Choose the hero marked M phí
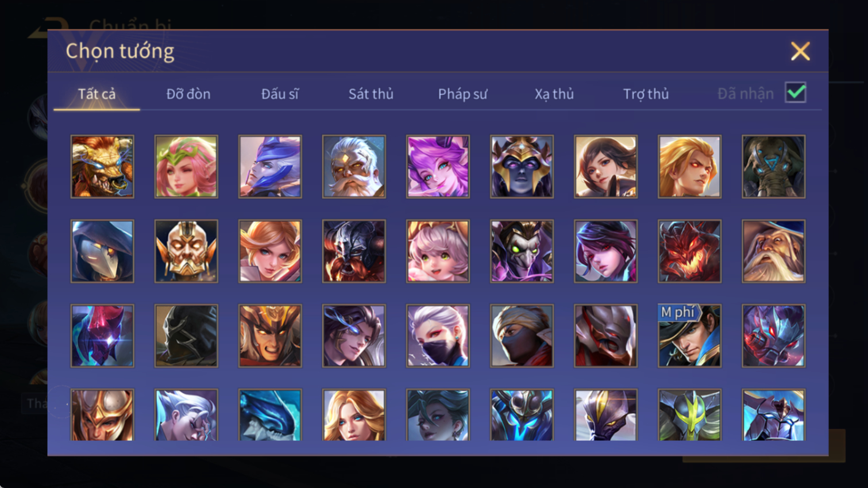The width and height of the screenshot is (868, 488). coord(689,336)
